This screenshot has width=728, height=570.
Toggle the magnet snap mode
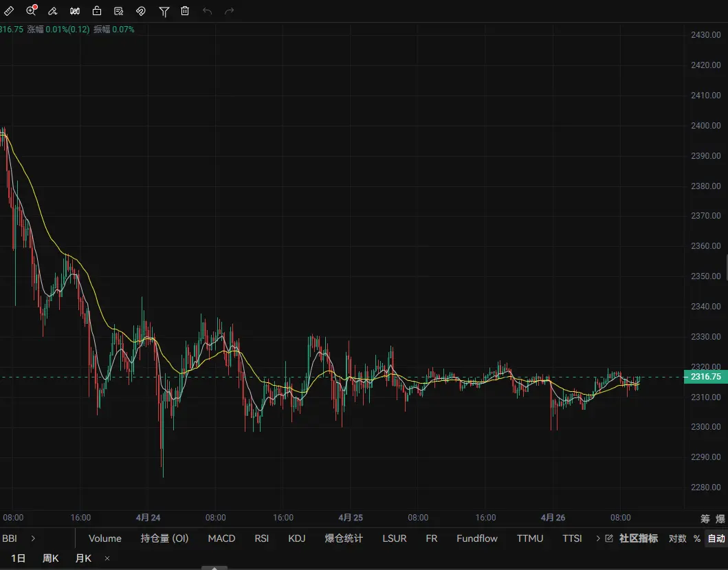coord(141,11)
